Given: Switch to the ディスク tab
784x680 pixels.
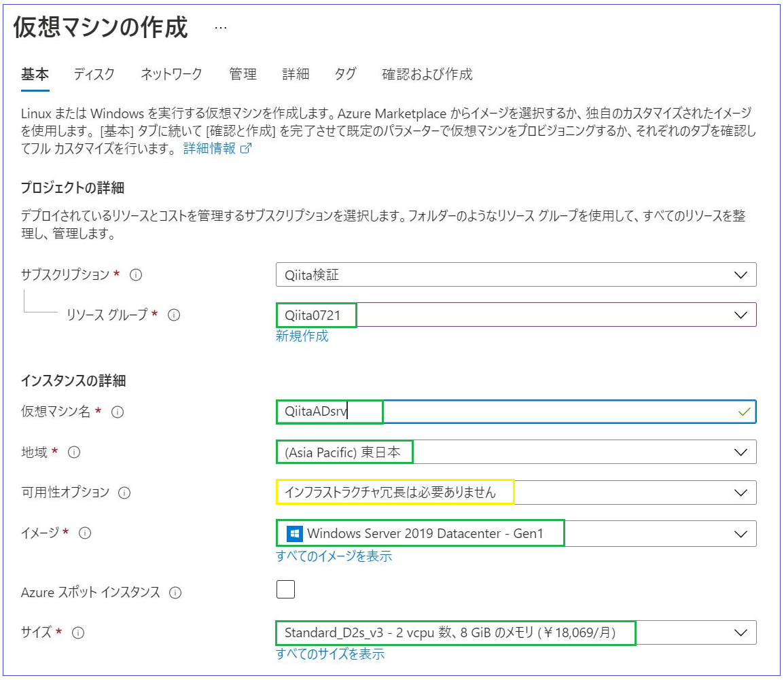Looking at the screenshot, I should [94, 75].
